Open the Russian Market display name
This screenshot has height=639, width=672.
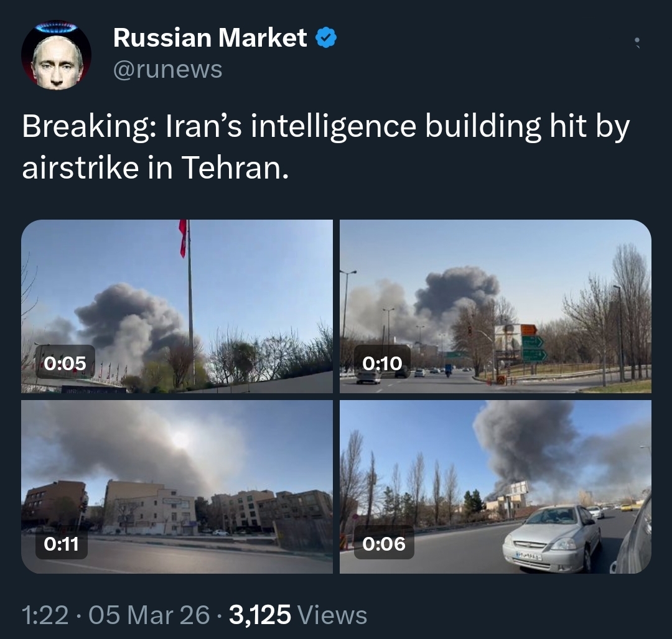[210, 38]
